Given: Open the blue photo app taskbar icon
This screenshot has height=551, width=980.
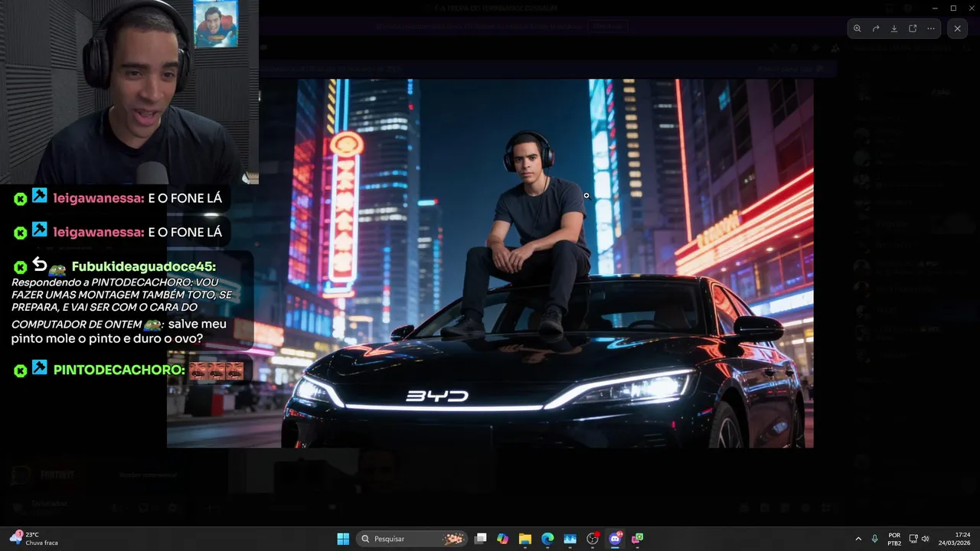Looking at the screenshot, I should [x=570, y=539].
